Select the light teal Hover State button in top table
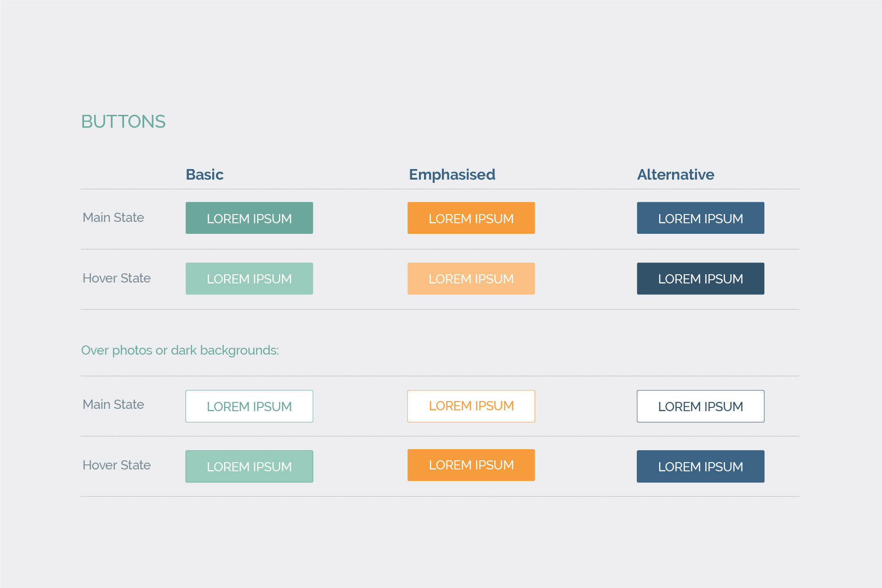 click(249, 279)
